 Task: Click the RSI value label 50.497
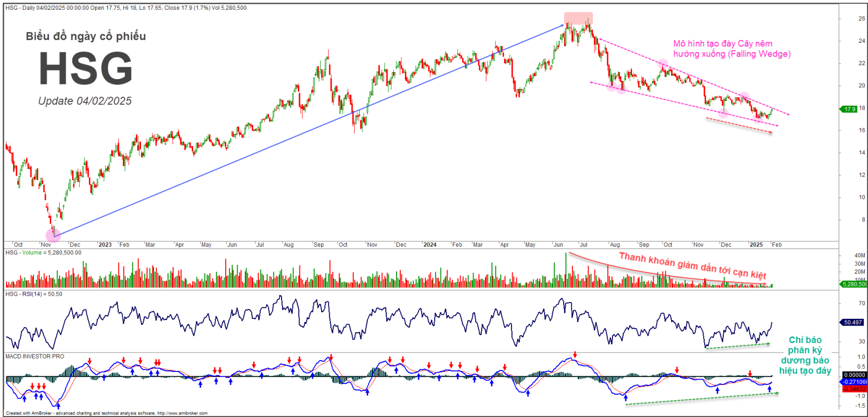[853, 322]
